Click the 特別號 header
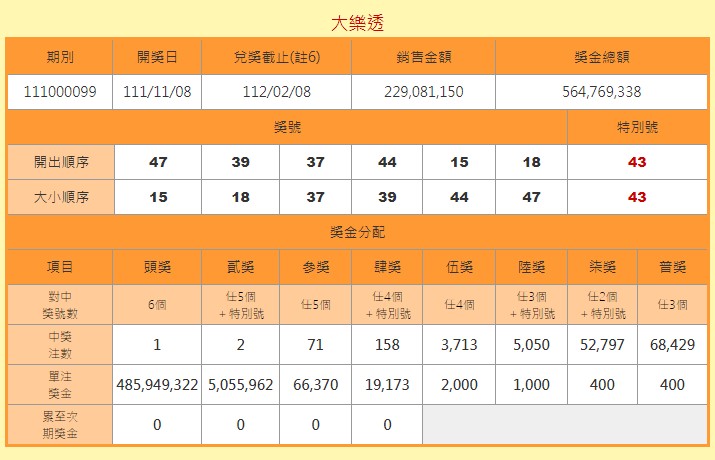The image size is (715, 460). tap(637, 127)
